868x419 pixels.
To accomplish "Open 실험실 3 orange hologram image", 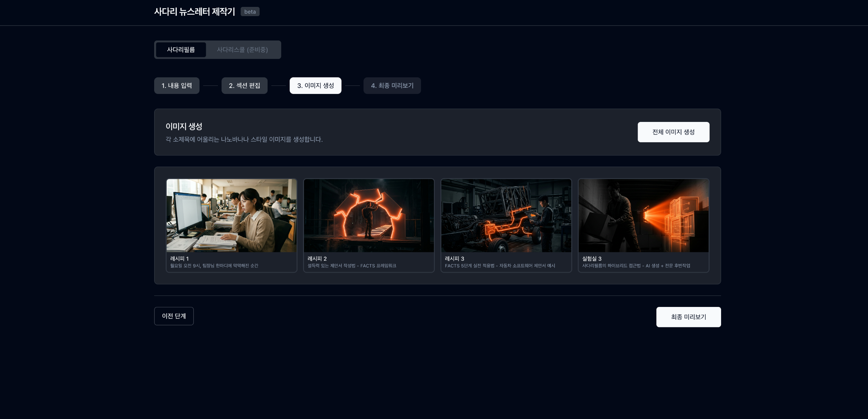I will [x=643, y=216].
